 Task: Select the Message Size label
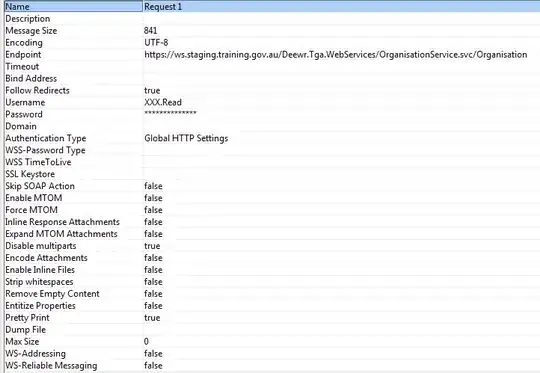[x=31, y=31]
